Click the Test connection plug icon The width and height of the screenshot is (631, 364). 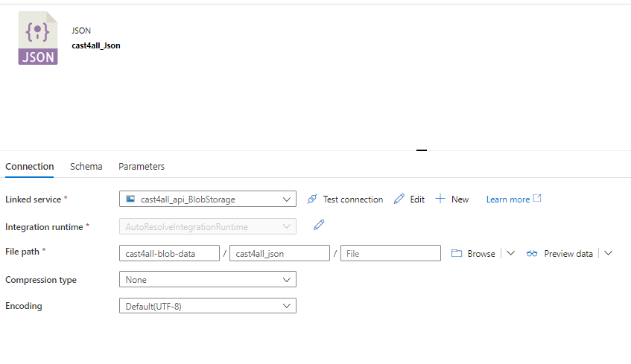pos(312,199)
